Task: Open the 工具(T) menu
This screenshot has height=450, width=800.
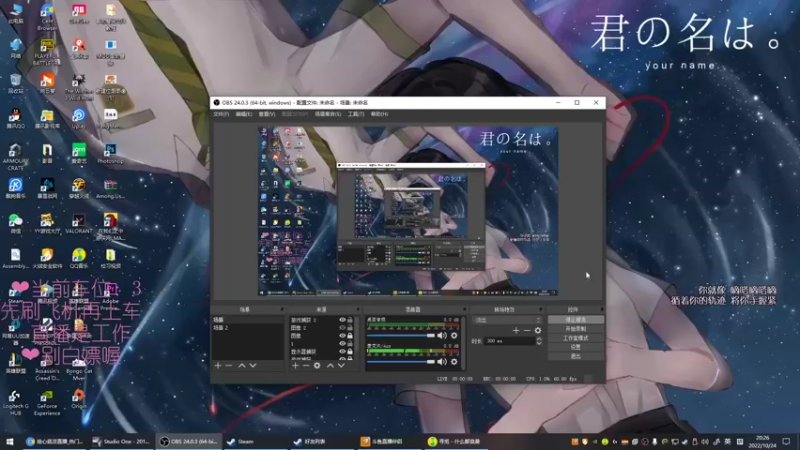Action: coord(356,114)
